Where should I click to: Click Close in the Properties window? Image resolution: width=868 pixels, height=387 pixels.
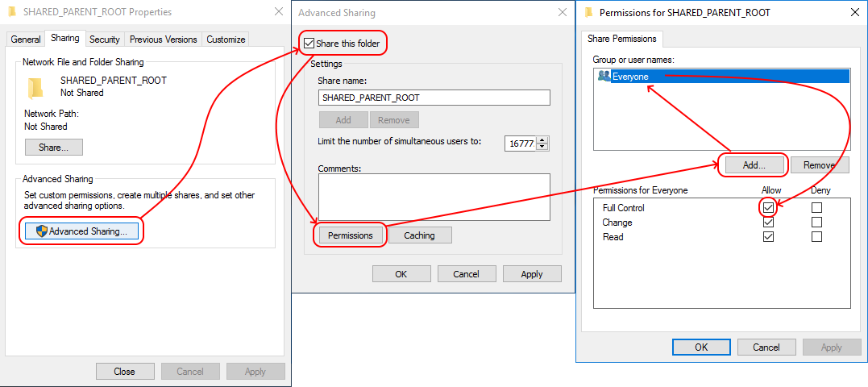click(x=125, y=372)
